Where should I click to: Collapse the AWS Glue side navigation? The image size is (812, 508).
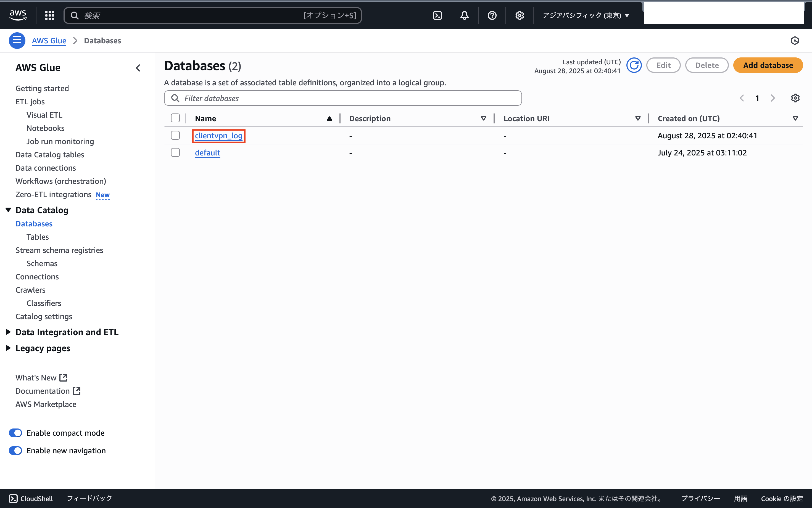point(138,68)
